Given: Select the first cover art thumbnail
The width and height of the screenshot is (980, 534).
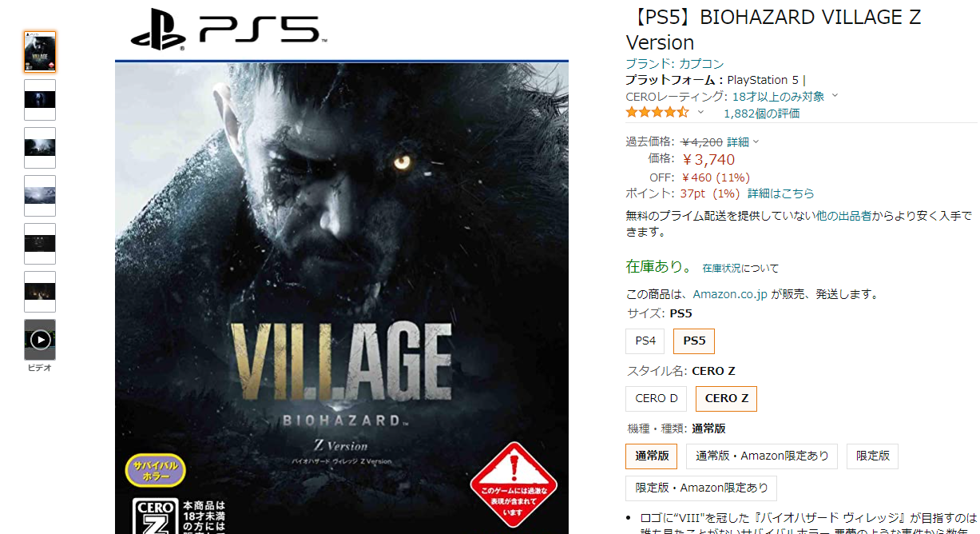Looking at the screenshot, I should tap(40, 52).
